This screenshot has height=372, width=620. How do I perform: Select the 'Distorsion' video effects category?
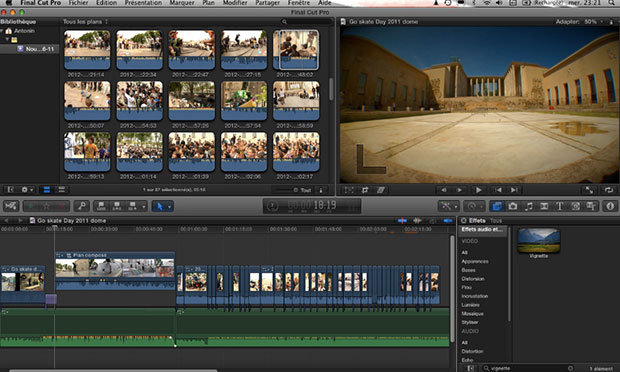tap(473, 279)
